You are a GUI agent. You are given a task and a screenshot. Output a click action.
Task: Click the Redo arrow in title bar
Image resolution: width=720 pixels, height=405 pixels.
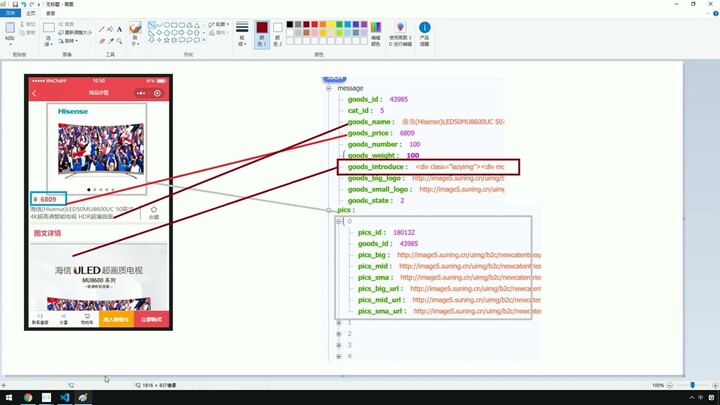coord(31,4)
